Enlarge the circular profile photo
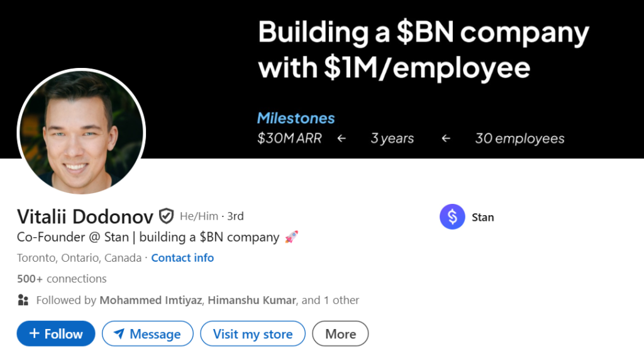Image resolution: width=644 pixels, height=363 pixels. point(82,131)
